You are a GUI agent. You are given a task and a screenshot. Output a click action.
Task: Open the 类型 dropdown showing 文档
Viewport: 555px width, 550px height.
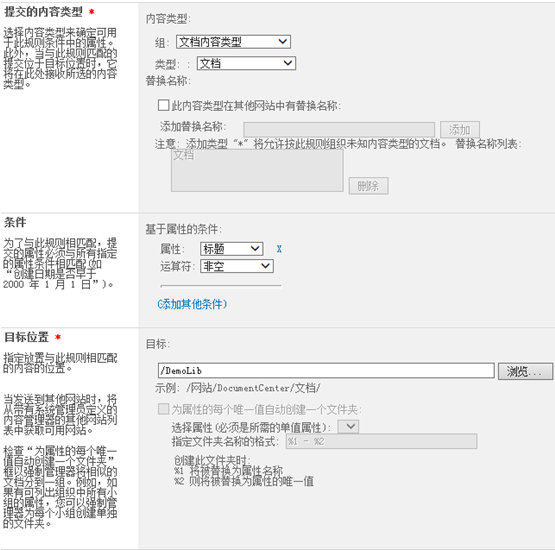point(246,63)
